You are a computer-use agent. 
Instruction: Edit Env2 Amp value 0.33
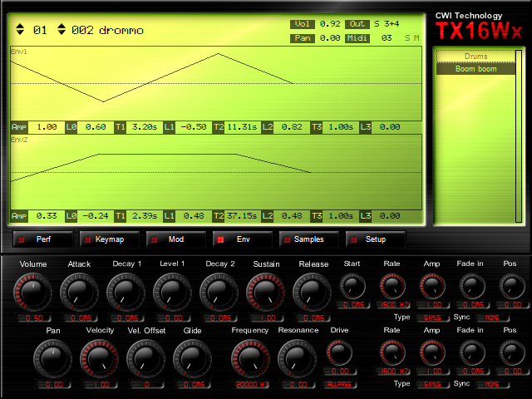tap(47, 216)
